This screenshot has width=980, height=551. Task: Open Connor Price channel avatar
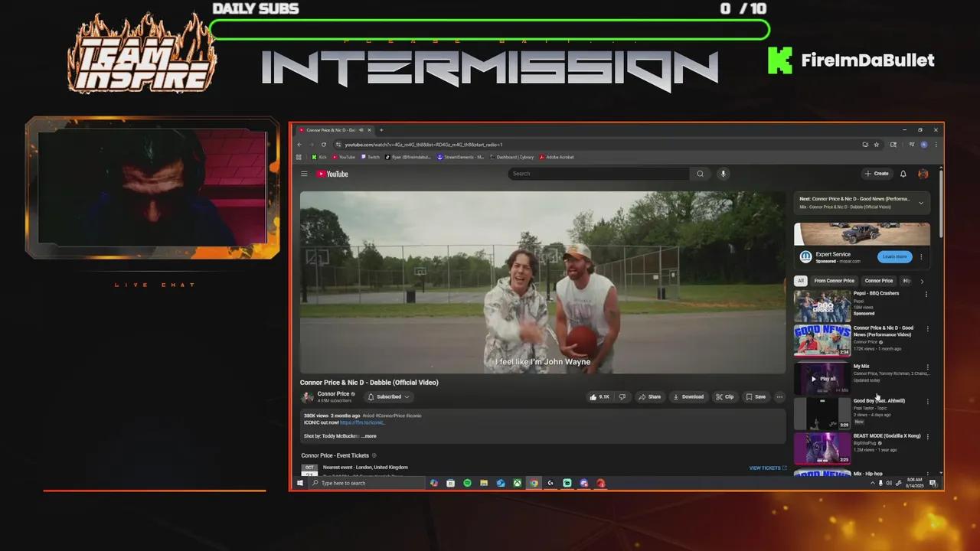pos(308,396)
